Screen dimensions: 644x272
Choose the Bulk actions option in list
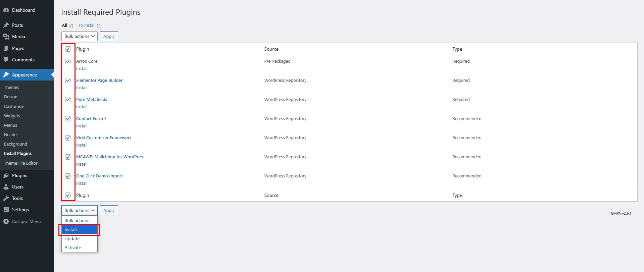point(79,220)
